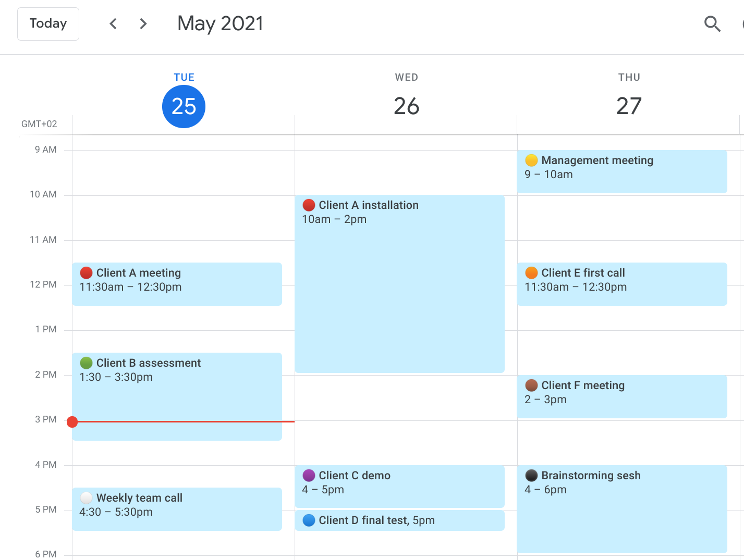Viewport: 744px width, 560px height.
Task: Click the 9 – 10am time text
Action: [x=548, y=175]
